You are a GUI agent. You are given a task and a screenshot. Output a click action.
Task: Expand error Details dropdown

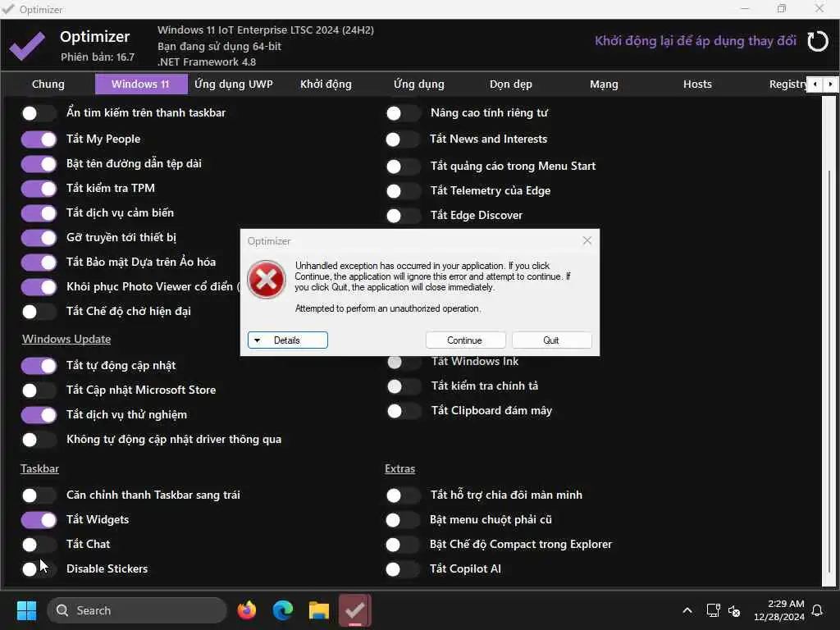click(288, 340)
